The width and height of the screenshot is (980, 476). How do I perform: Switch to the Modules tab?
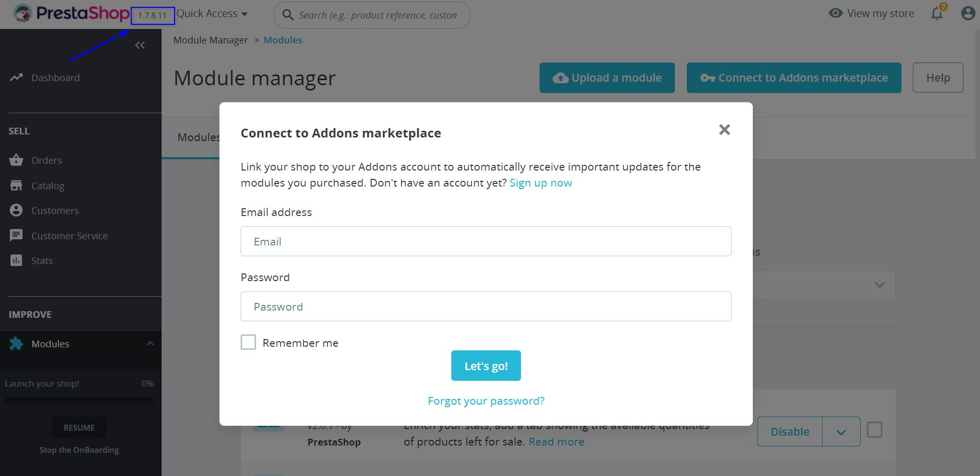tap(198, 137)
